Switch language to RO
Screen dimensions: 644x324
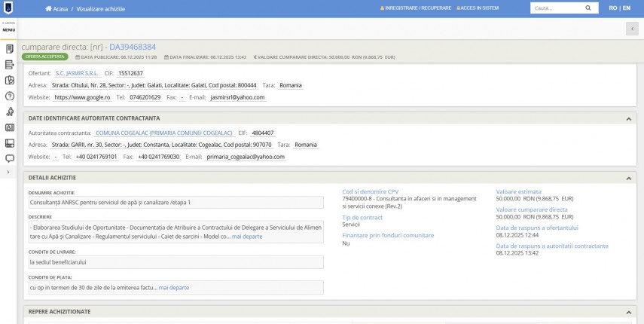[612, 8]
